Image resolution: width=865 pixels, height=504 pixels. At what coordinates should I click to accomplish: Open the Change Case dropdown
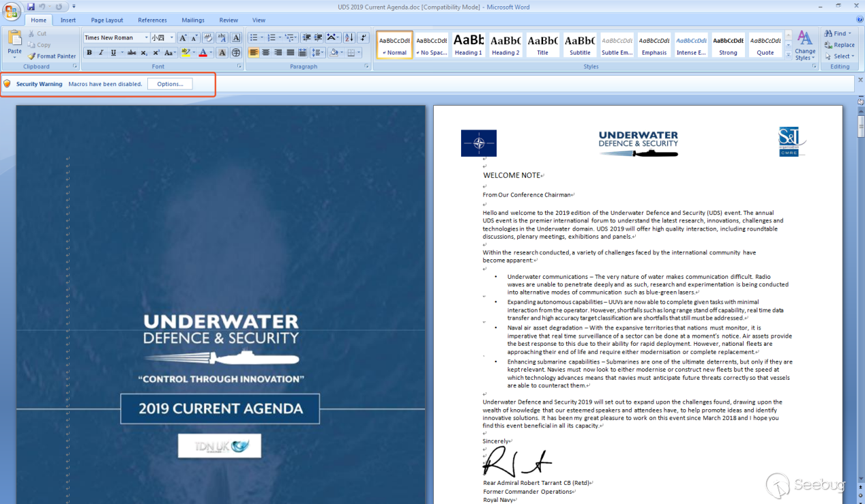tap(171, 53)
